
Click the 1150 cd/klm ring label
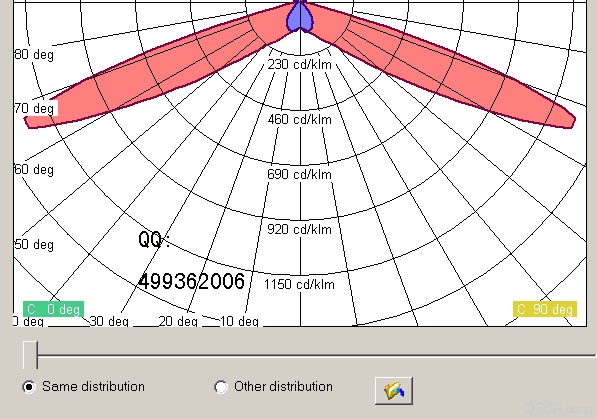pyautogui.click(x=300, y=285)
